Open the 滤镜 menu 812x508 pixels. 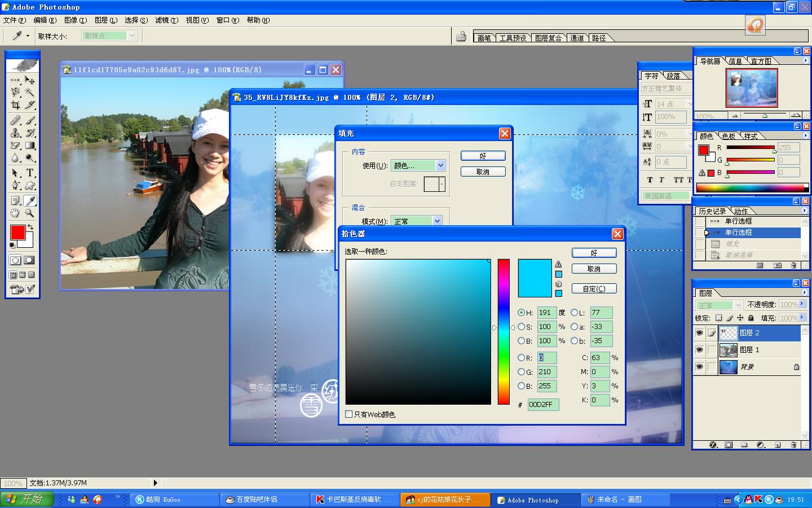coord(166,20)
